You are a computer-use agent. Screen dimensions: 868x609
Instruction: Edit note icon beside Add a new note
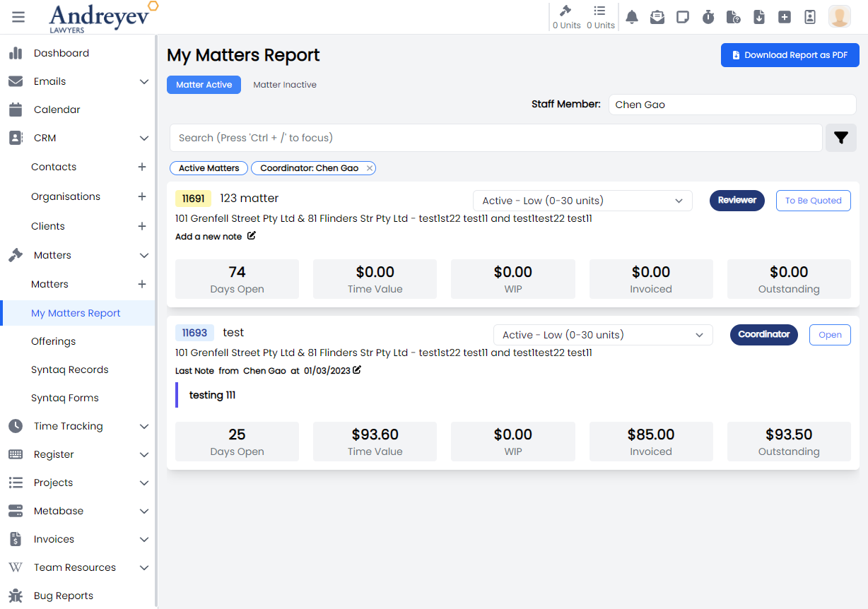pos(252,236)
